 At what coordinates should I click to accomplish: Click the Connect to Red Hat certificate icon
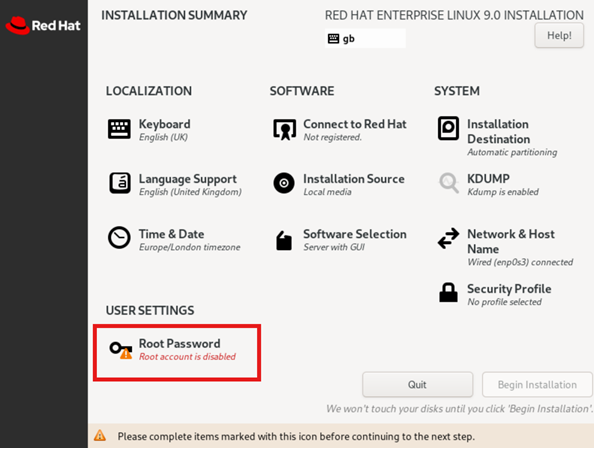pos(284,129)
